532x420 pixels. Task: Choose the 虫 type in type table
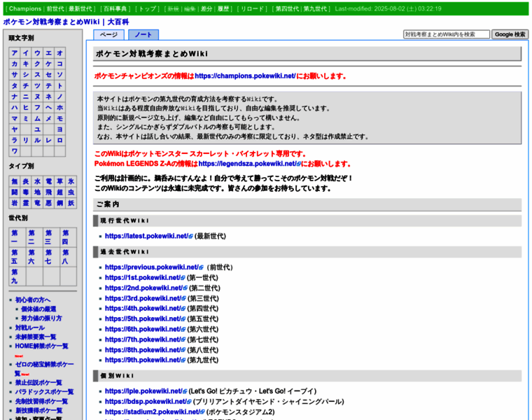pos(71,192)
